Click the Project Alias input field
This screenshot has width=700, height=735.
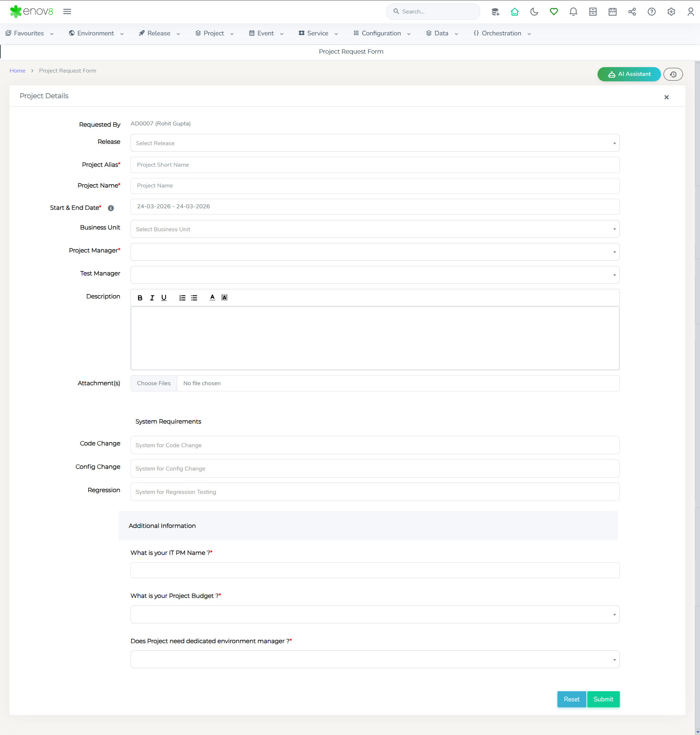[x=375, y=165]
